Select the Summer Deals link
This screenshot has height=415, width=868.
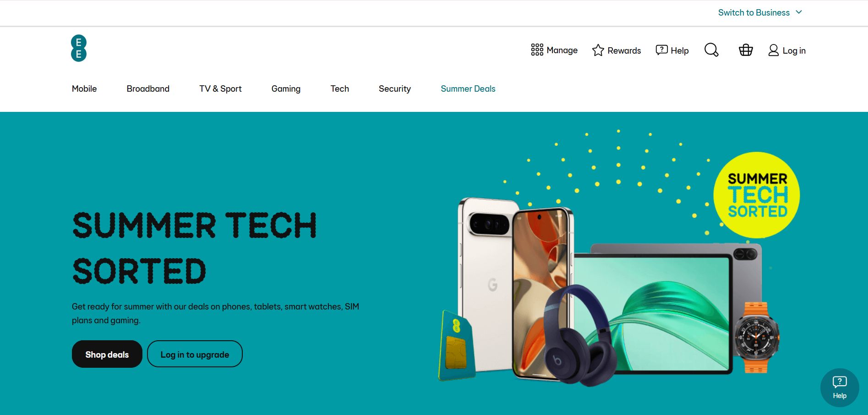click(x=468, y=89)
